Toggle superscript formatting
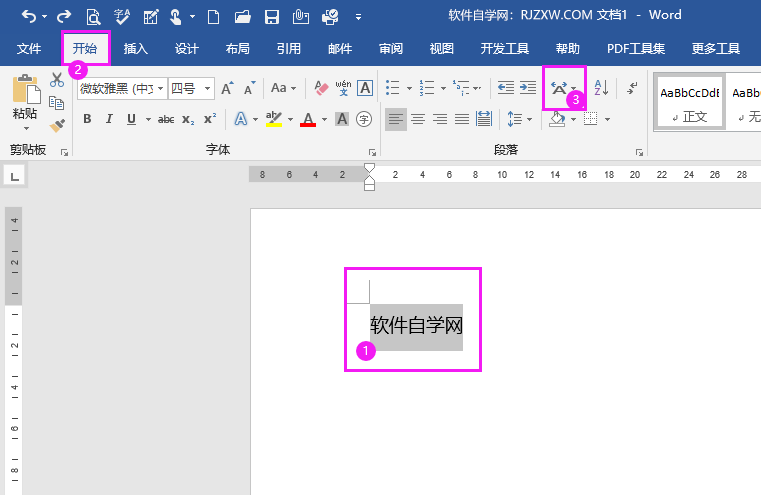Screen dimensions: 761x495 (210, 119)
